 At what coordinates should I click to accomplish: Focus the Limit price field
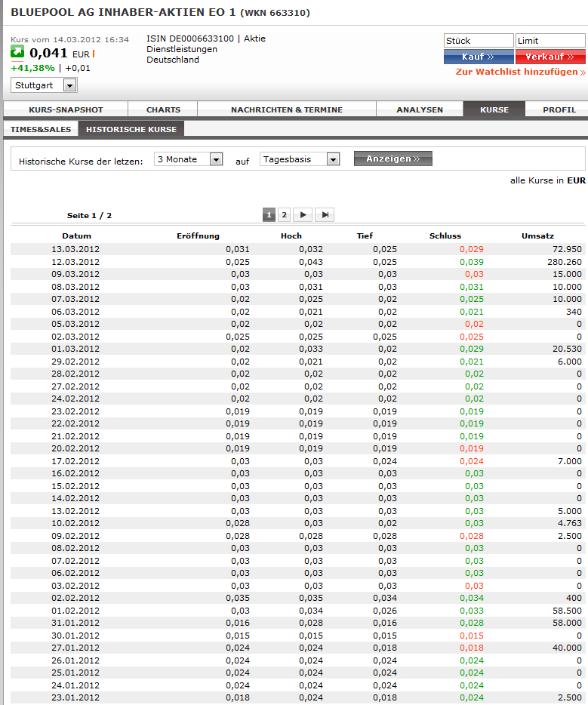pos(550,41)
